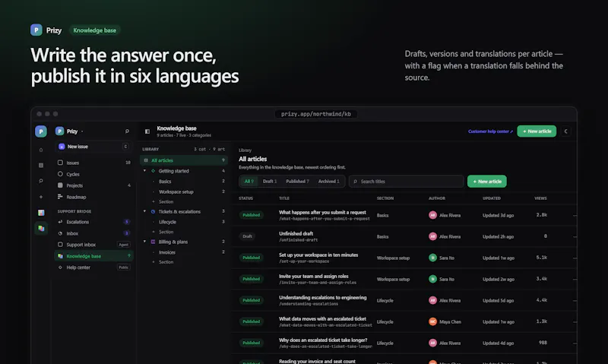Click the purple plus icon beside New issue
The width and height of the screenshot is (608, 364).
(62, 147)
